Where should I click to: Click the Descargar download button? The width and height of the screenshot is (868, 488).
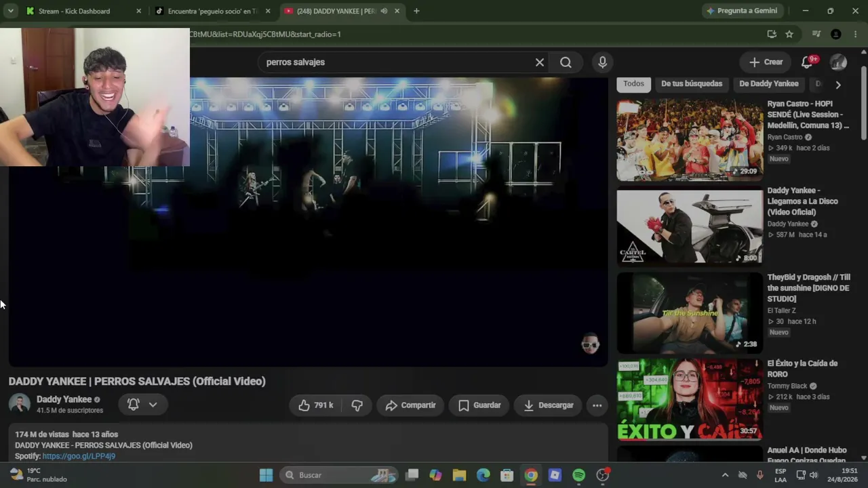(x=548, y=405)
